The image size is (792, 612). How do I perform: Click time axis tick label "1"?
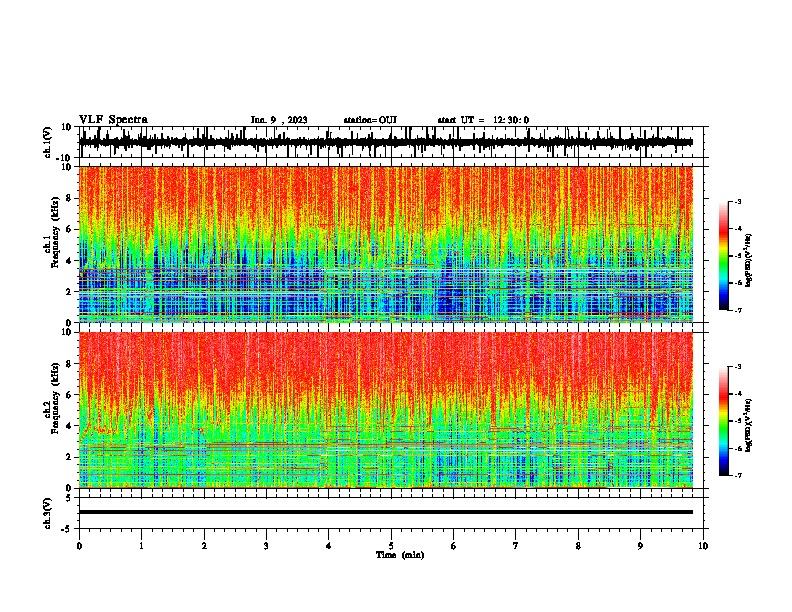point(141,546)
